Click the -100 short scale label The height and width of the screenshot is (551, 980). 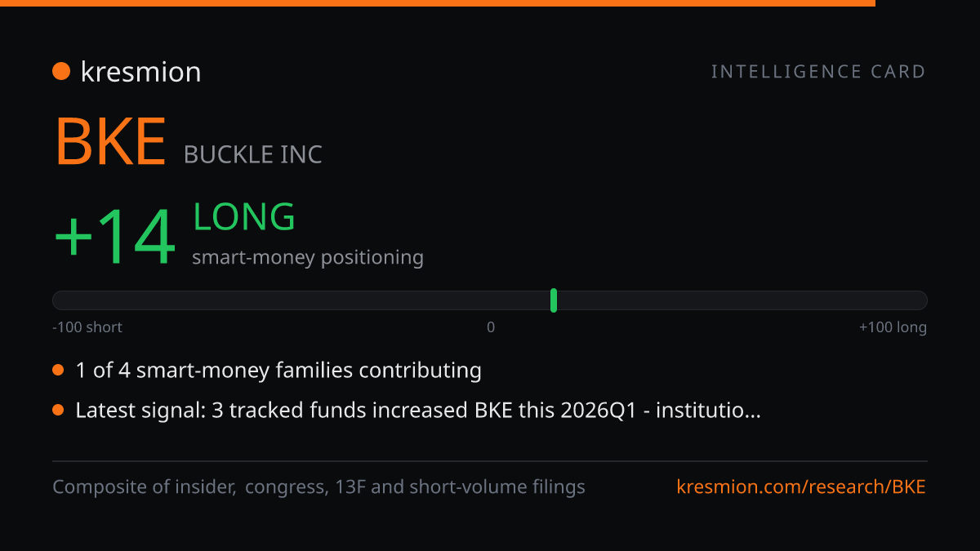tap(87, 327)
